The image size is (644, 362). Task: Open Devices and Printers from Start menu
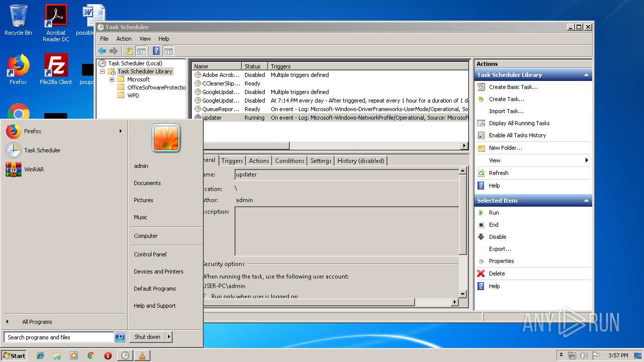click(158, 271)
